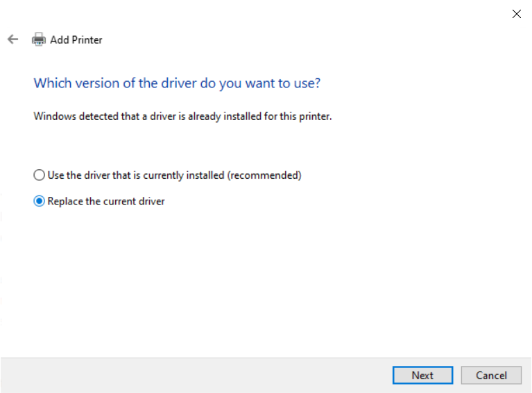Click the back arrow icon
Screen dimensions: 532x393
tap(12, 40)
